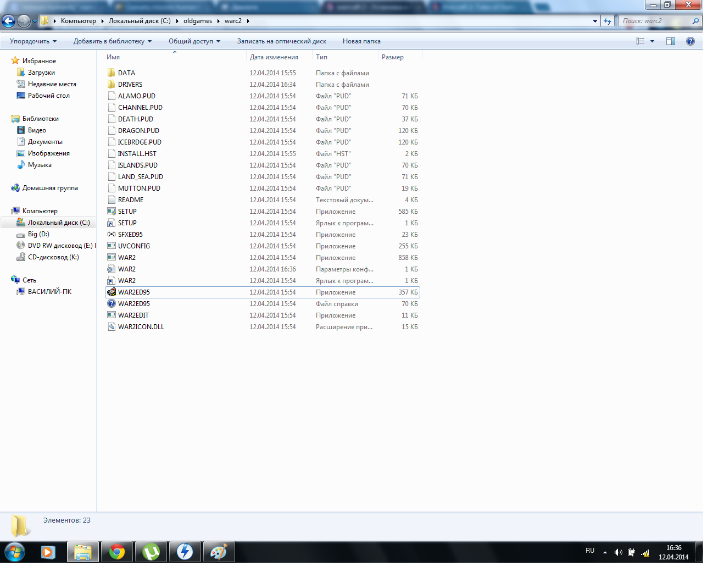Select ВАСИЛИЙ-ПК under Сеть
Screen dimensions: 713x588
49,292
